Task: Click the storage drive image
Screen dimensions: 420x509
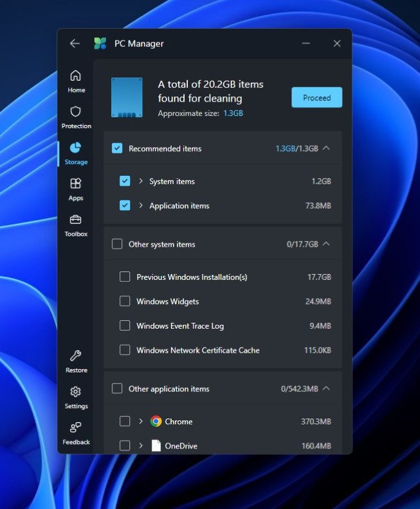Action: coord(127,98)
